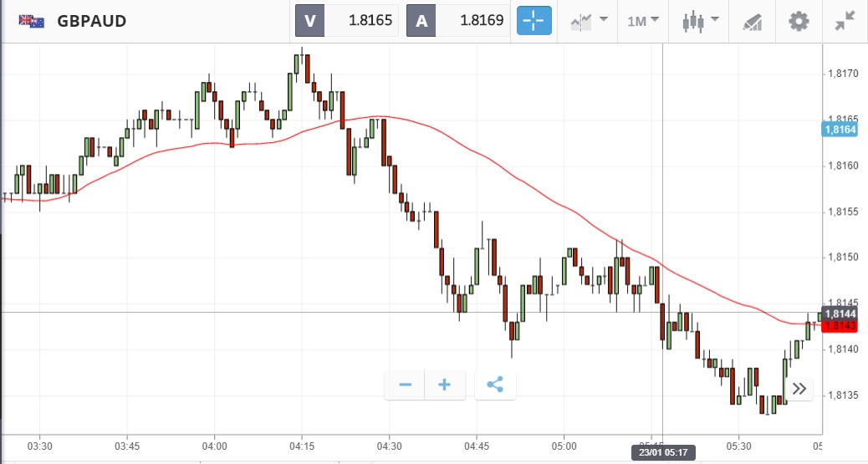Click the grey 1,8144 price label
The width and height of the screenshot is (868, 464).
tap(841, 314)
